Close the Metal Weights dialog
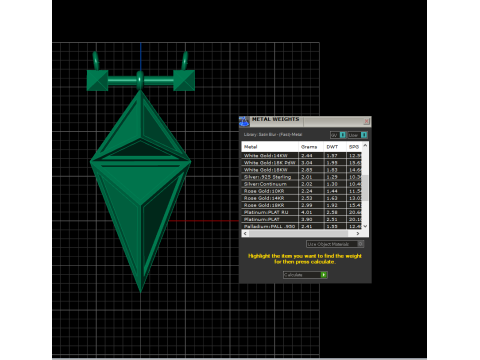480x360 pixels. point(366,121)
